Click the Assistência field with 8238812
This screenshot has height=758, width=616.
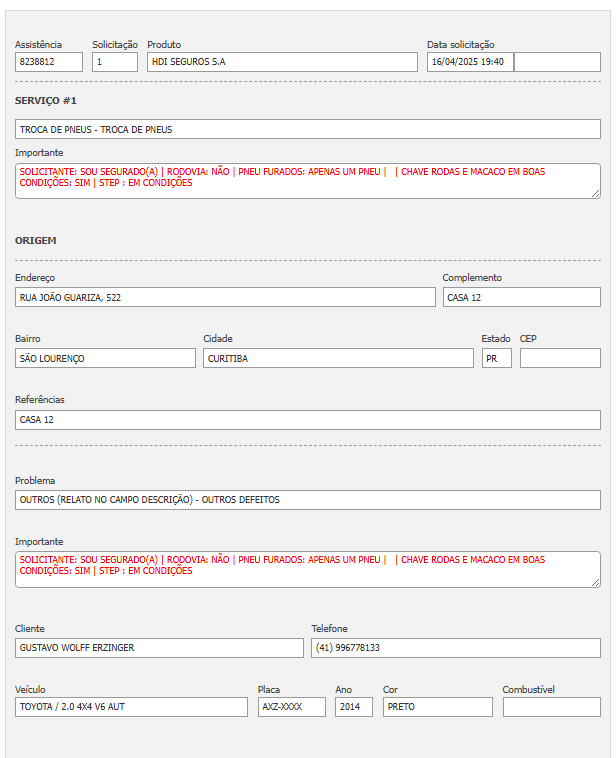[49, 62]
